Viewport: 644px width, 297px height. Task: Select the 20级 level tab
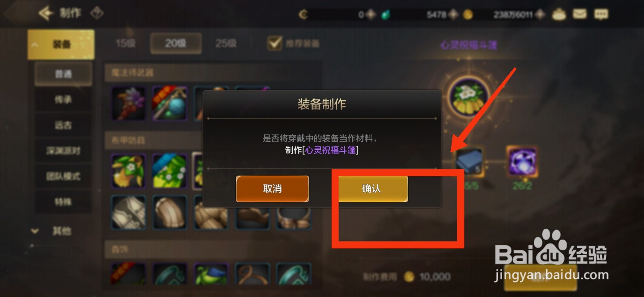pos(176,43)
